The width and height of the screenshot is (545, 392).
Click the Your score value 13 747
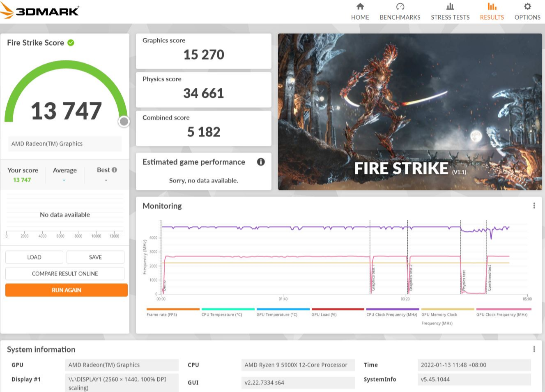click(x=22, y=180)
